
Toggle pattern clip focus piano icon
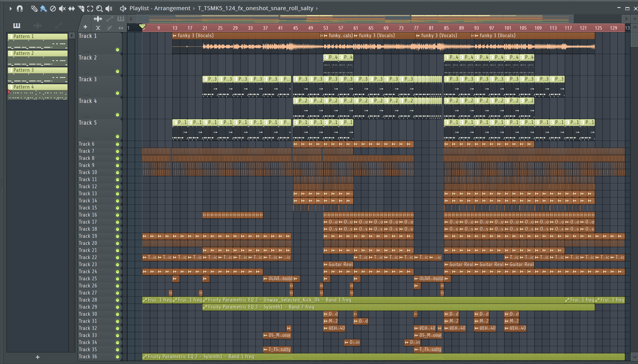(121, 19)
